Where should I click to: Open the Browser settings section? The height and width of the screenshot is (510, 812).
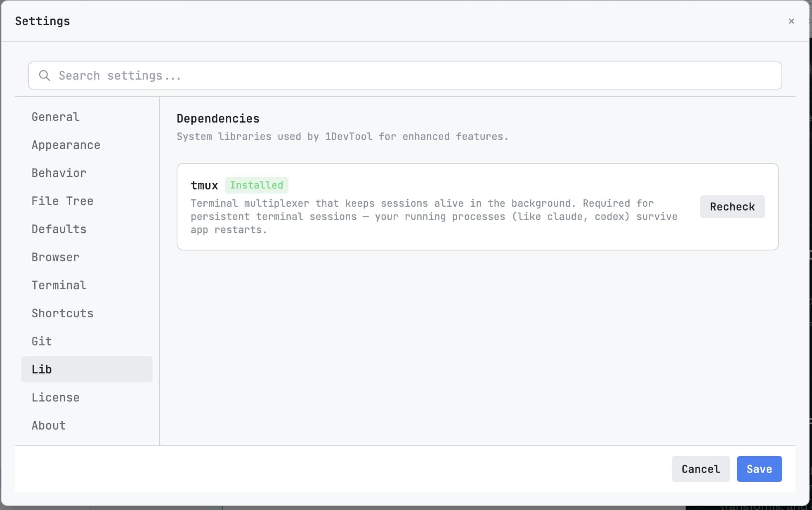click(55, 257)
